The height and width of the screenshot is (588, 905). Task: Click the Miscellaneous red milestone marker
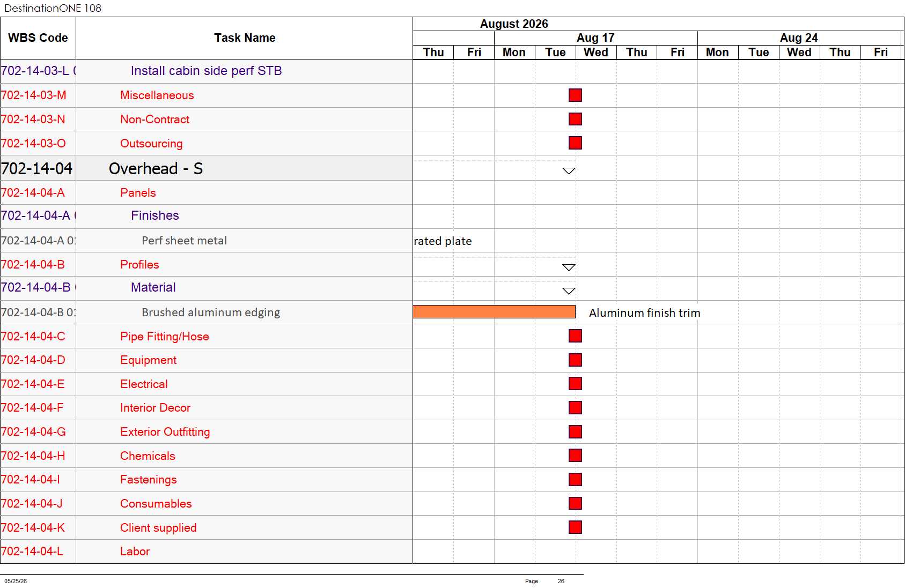[x=575, y=95]
